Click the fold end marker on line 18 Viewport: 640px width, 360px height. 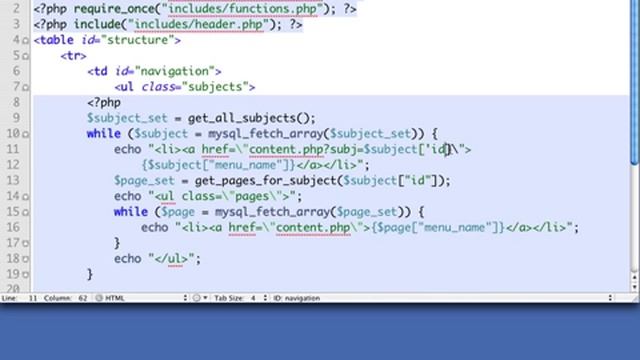25,259
